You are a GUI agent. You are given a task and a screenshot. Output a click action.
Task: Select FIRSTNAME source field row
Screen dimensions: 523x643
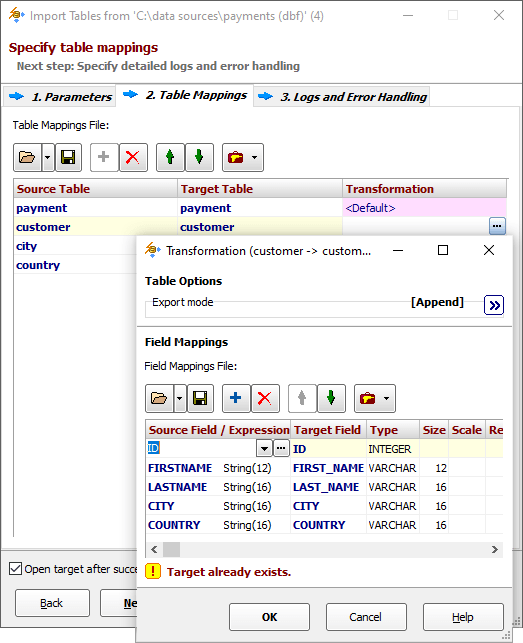click(x=218, y=468)
